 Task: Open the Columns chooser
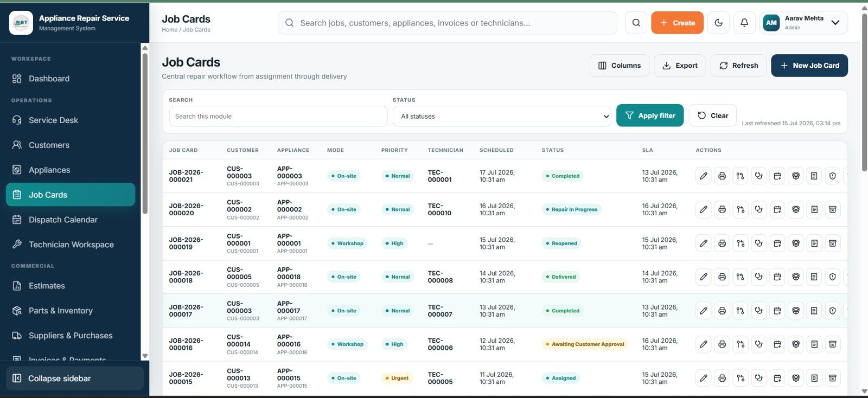pos(620,66)
